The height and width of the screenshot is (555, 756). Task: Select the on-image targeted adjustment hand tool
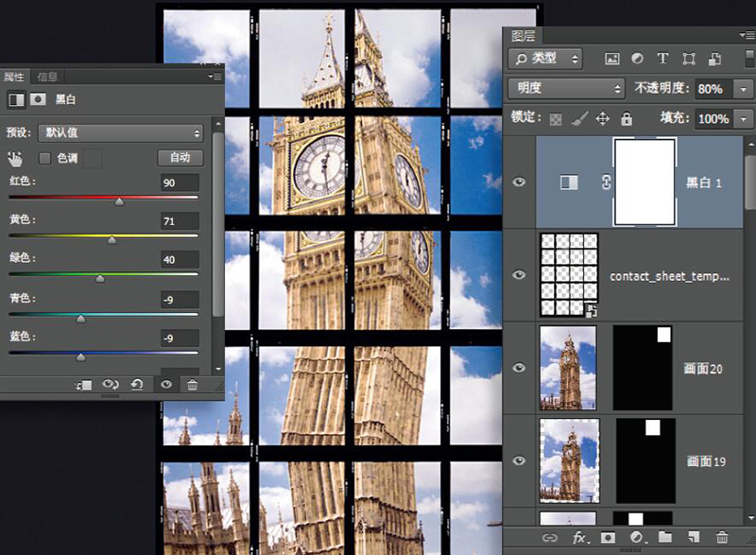click(x=15, y=158)
